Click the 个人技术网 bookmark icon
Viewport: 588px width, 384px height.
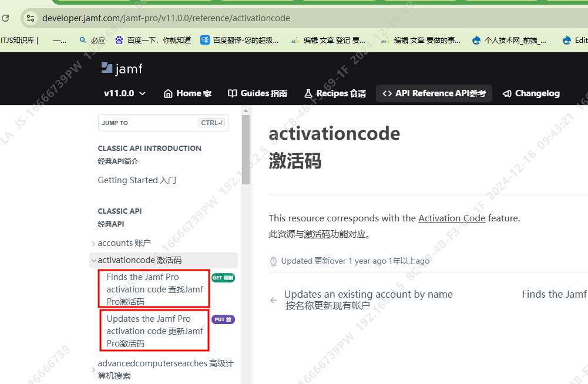476,40
